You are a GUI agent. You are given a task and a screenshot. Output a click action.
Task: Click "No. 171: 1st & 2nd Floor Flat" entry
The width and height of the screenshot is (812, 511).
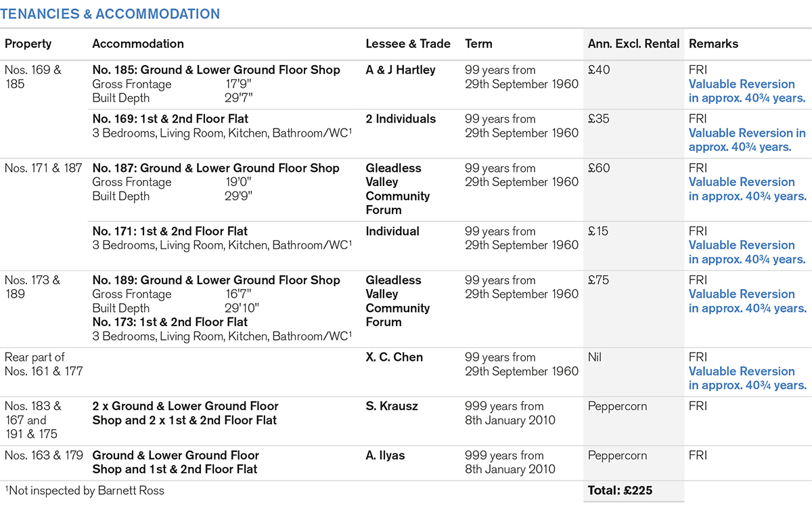pyautogui.click(x=170, y=231)
